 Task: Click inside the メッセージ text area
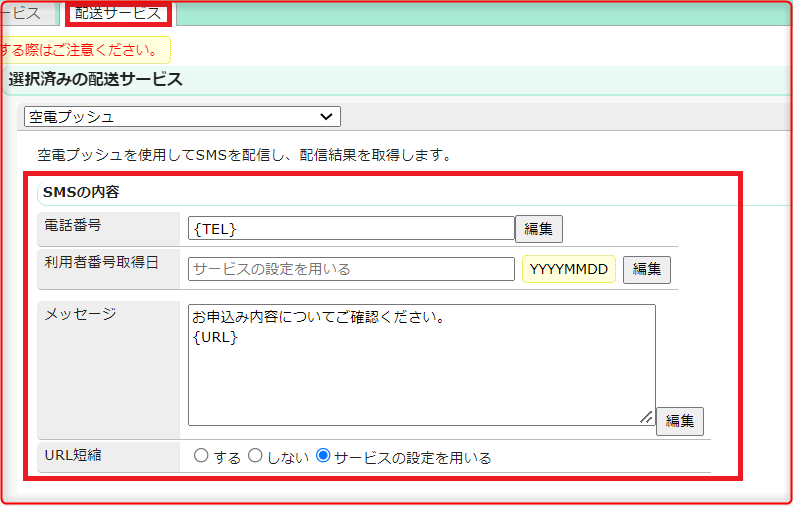(x=421, y=365)
